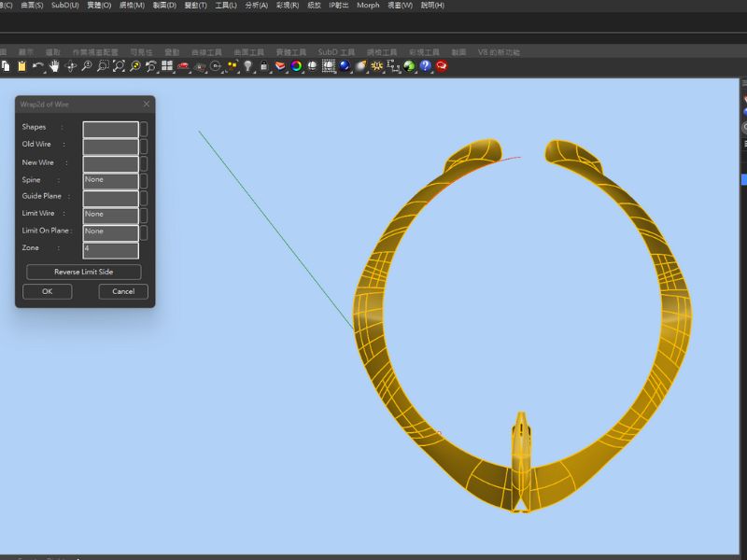The width and height of the screenshot is (747, 560).
Task: Open the Limit On Plane selection field
Action: tap(110, 231)
